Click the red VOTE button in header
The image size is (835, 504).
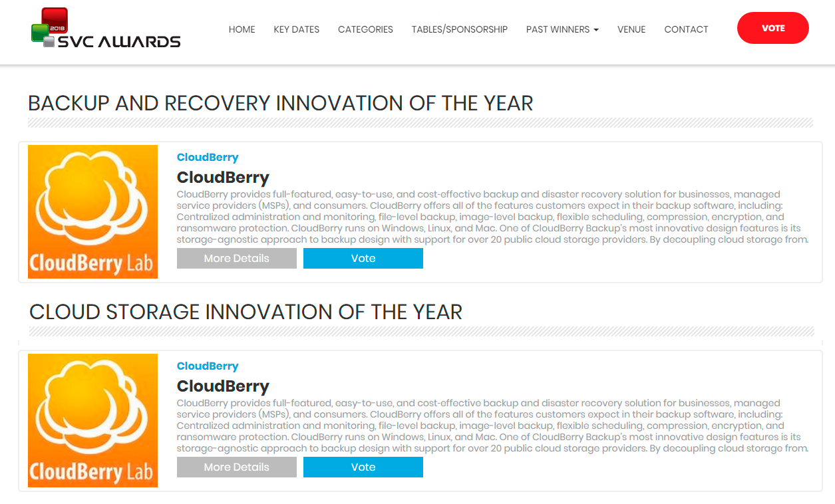pos(773,28)
